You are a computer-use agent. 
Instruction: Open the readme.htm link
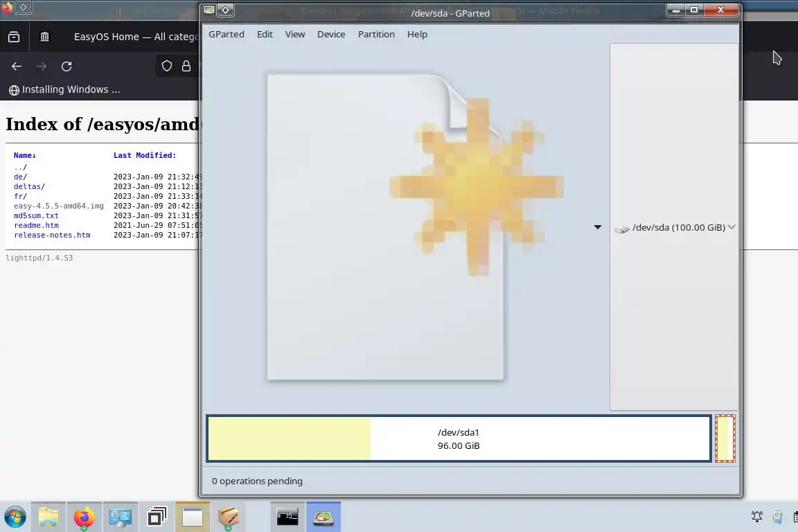[x=36, y=225]
